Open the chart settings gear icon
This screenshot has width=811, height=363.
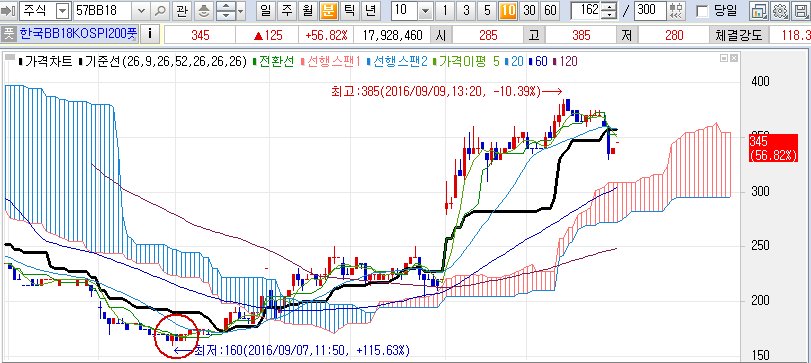(x=780, y=10)
